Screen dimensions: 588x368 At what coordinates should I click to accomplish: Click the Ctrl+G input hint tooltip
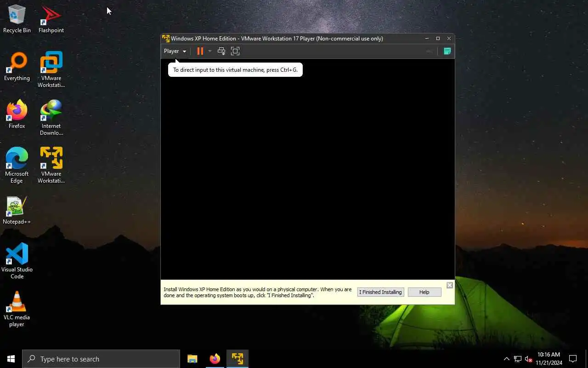[235, 70]
